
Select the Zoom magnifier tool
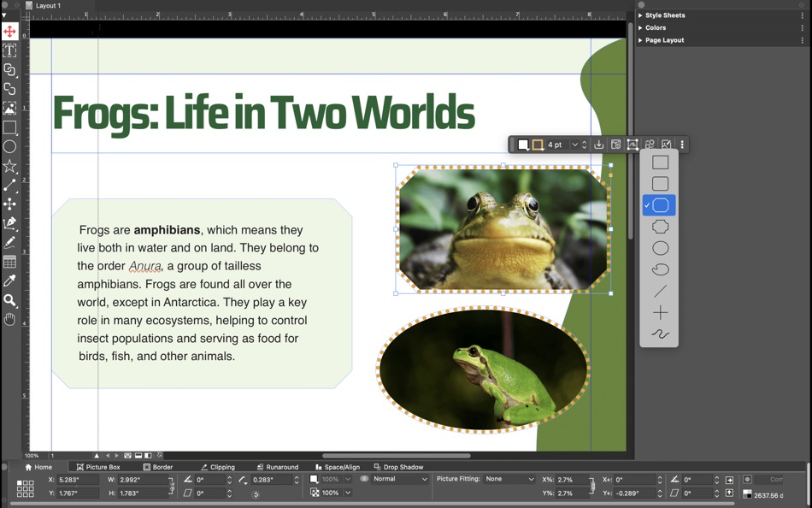coord(9,300)
